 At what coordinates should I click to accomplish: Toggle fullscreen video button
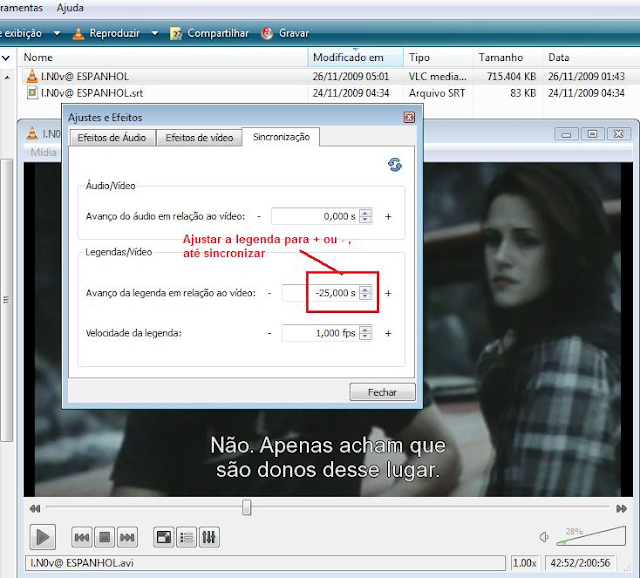[164, 537]
